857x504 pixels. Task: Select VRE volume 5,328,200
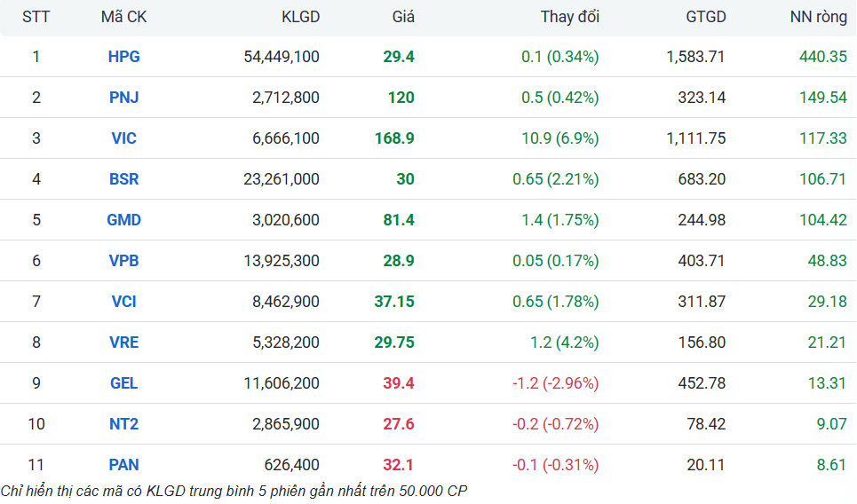pyautogui.click(x=286, y=343)
